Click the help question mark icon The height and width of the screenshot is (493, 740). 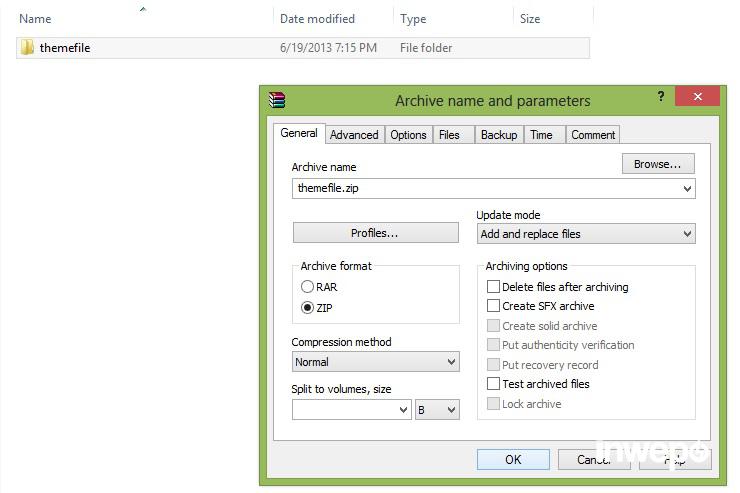[661, 97]
